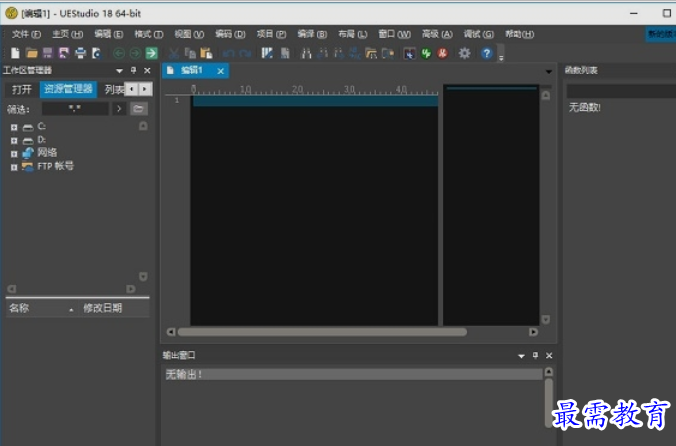Open find in files folder icon
676x446 pixels.
pos(371,53)
